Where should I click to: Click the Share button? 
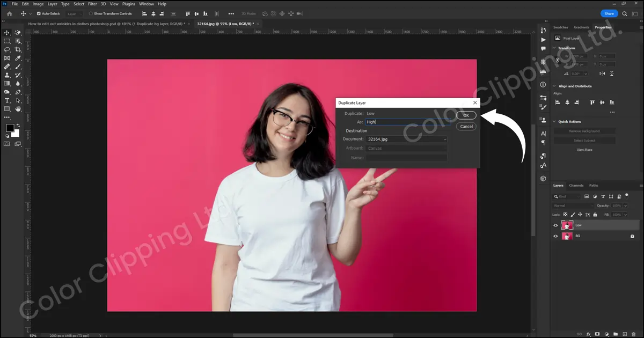point(609,13)
